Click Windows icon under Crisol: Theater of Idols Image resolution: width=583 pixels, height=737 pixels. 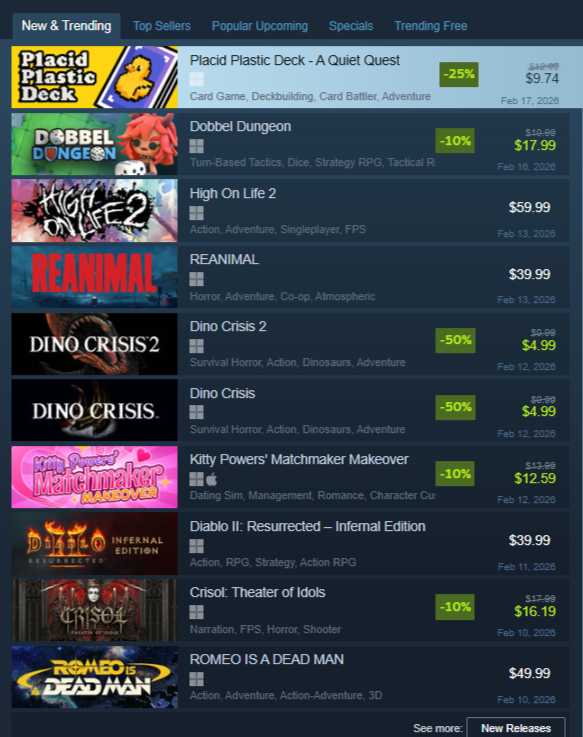(197, 612)
